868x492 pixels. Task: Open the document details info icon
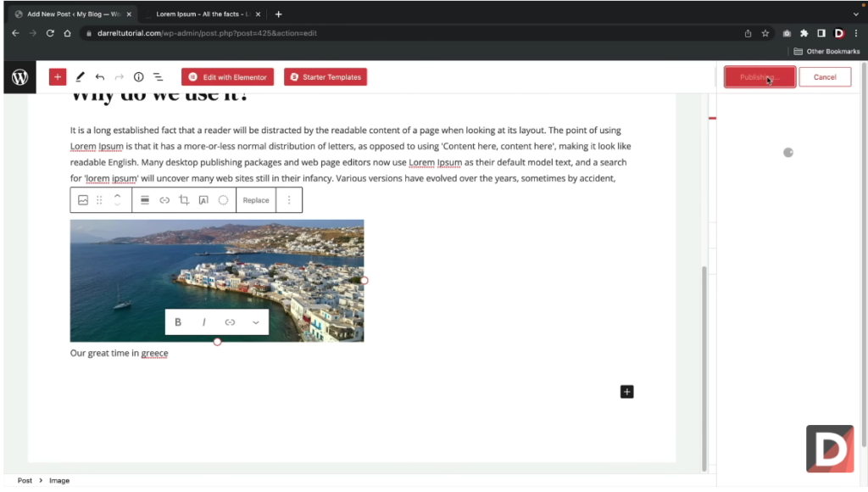click(x=138, y=77)
